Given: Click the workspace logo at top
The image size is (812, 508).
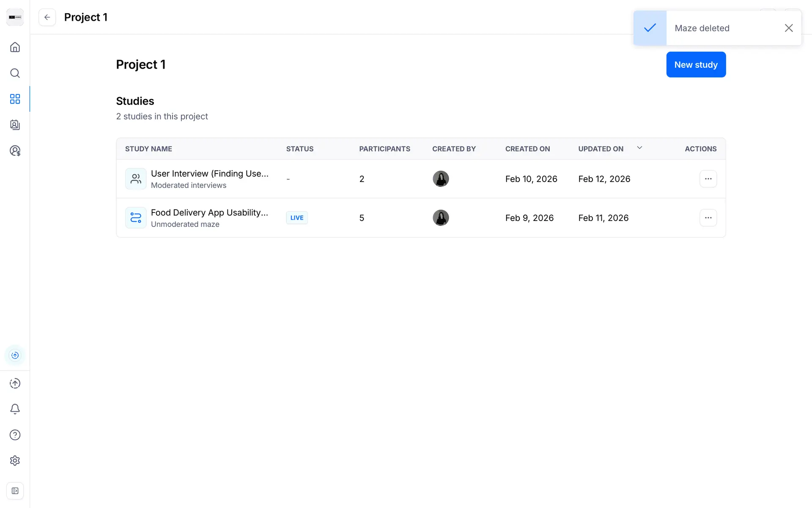Looking at the screenshot, I should pos(15,17).
